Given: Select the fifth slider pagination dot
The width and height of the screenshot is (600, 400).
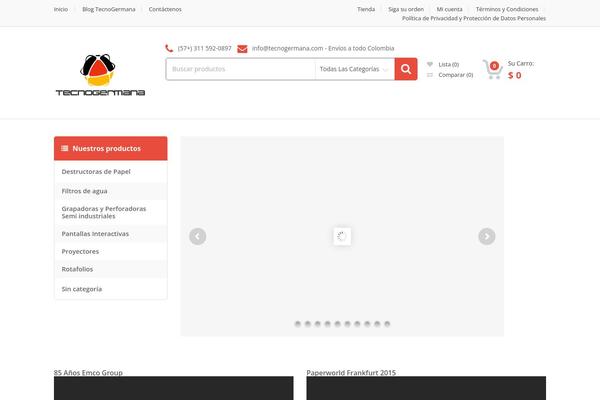Looking at the screenshot, I should tap(338, 324).
